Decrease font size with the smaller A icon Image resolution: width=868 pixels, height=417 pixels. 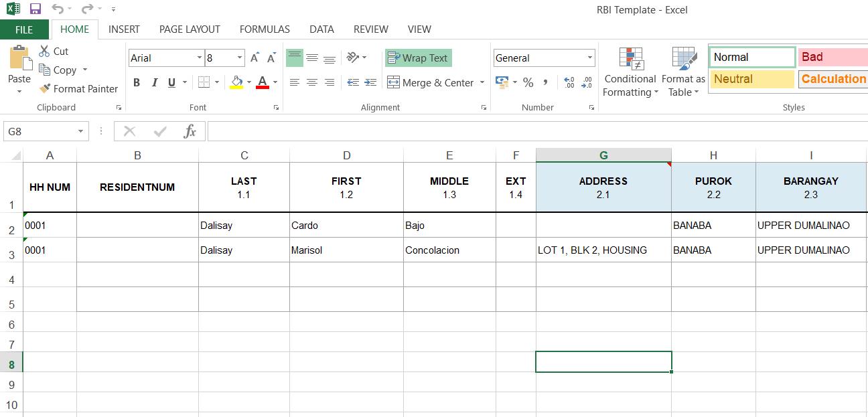271,58
